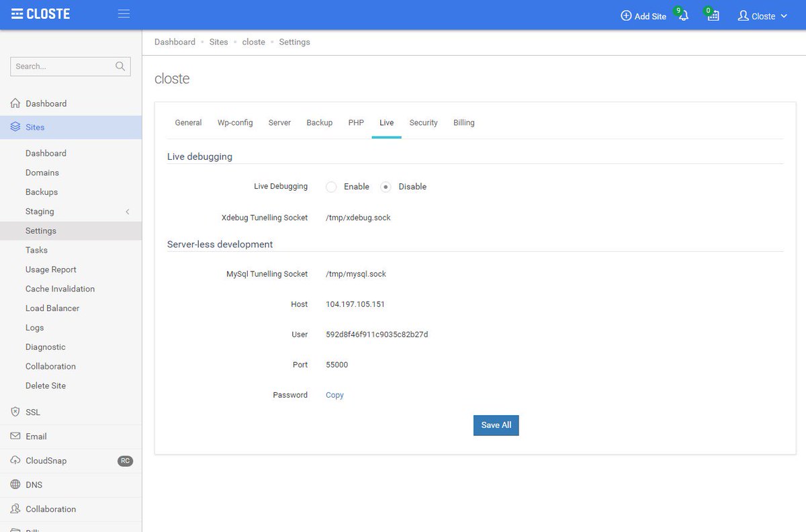
Task: Switch to the Billing tab
Action: (464, 123)
